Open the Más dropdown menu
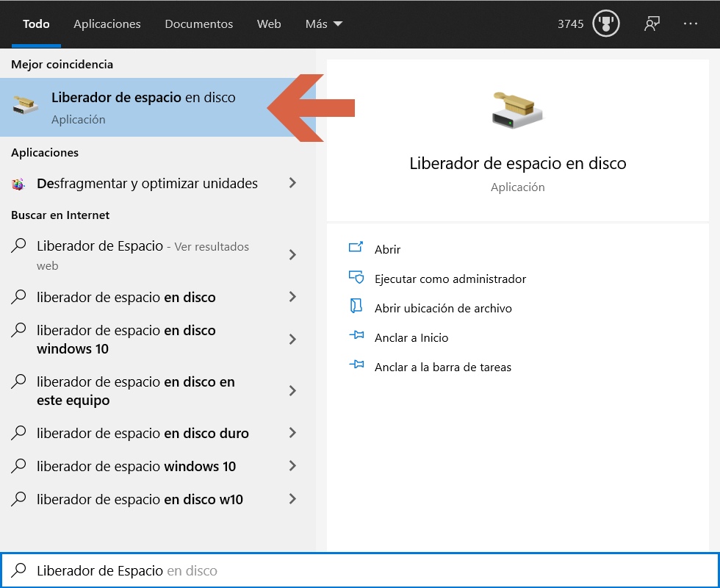 [x=324, y=24]
